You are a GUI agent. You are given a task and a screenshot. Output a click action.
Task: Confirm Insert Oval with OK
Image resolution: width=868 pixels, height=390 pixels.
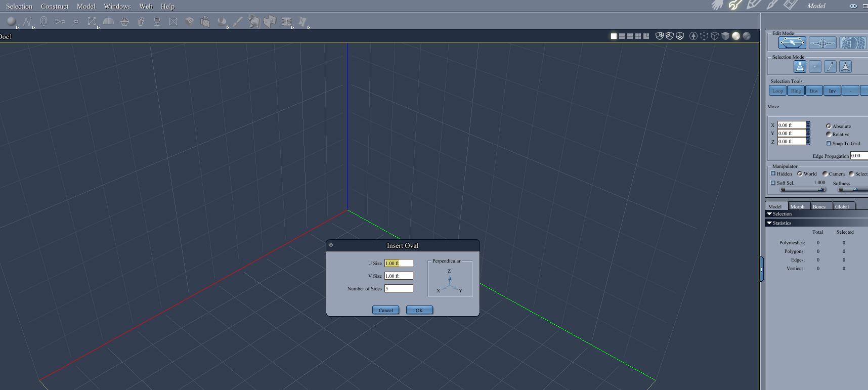coord(419,310)
